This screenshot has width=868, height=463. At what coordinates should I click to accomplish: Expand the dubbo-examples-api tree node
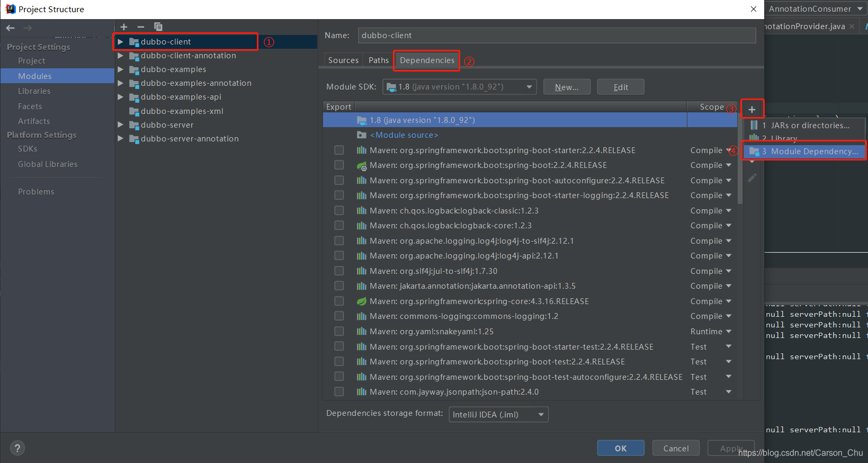tap(121, 97)
